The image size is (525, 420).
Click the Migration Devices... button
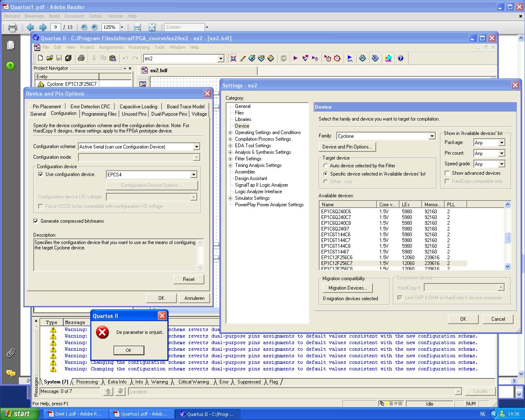pos(347,288)
